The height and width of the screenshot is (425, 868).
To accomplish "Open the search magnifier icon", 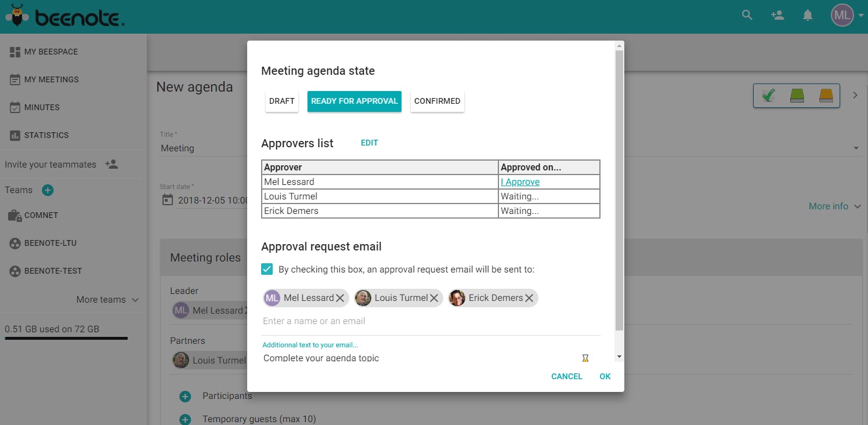I will (x=747, y=16).
